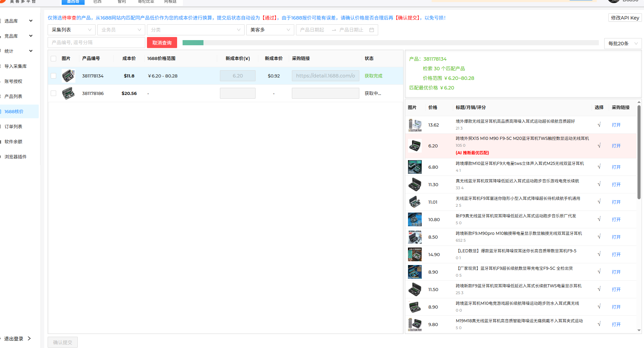The height and width of the screenshot is (348, 644).
Task: Open the purchase link for the 9.80 product
Action: coord(616,325)
